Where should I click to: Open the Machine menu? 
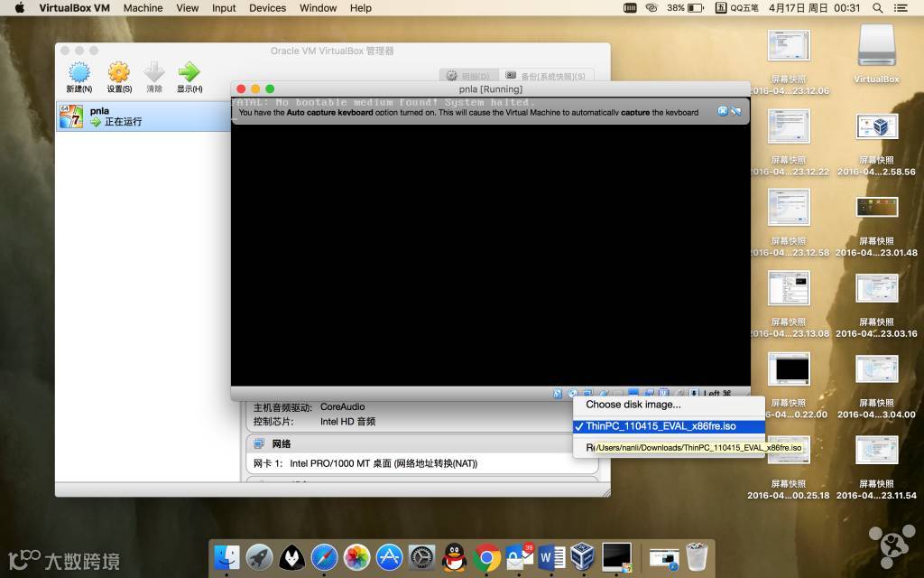[x=143, y=7]
